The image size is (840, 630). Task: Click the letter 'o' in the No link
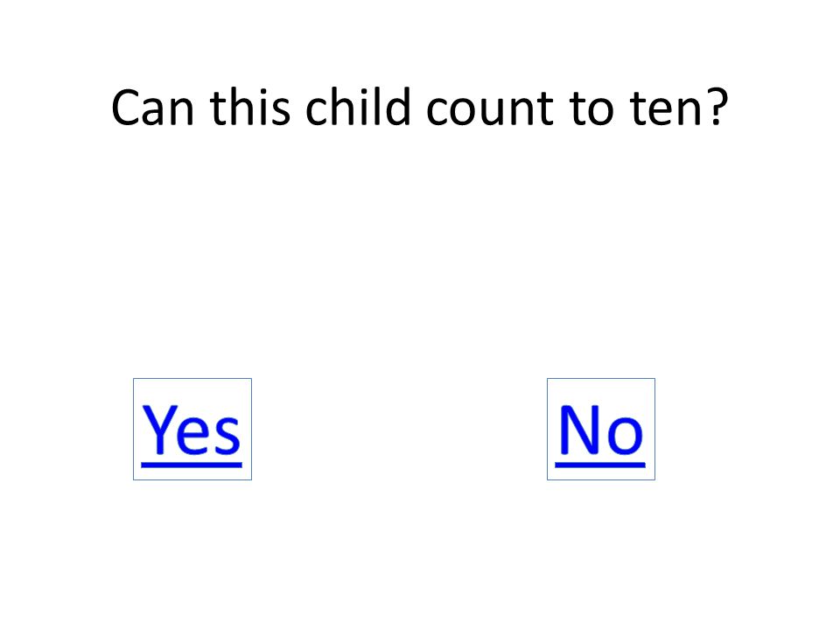point(625,435)
